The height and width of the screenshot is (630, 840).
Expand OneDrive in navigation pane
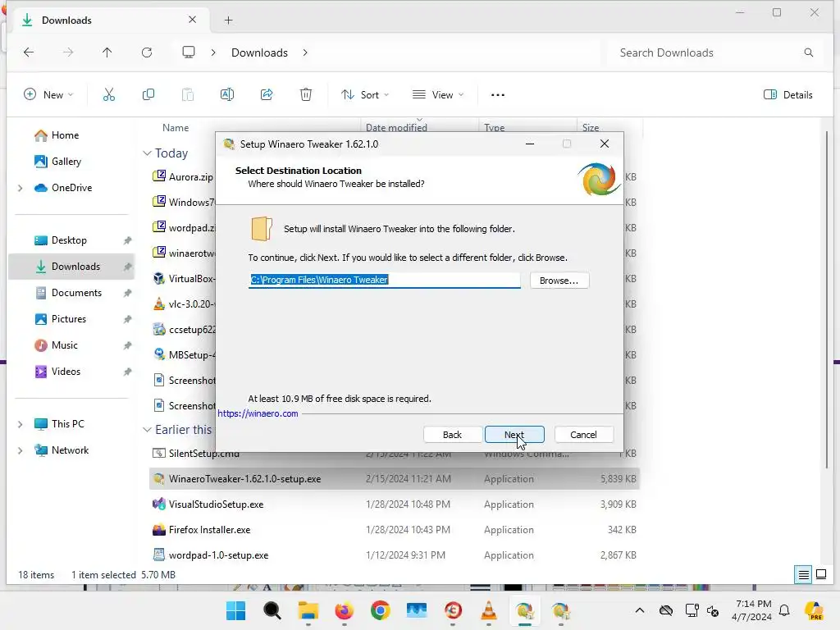pos(21,188)
